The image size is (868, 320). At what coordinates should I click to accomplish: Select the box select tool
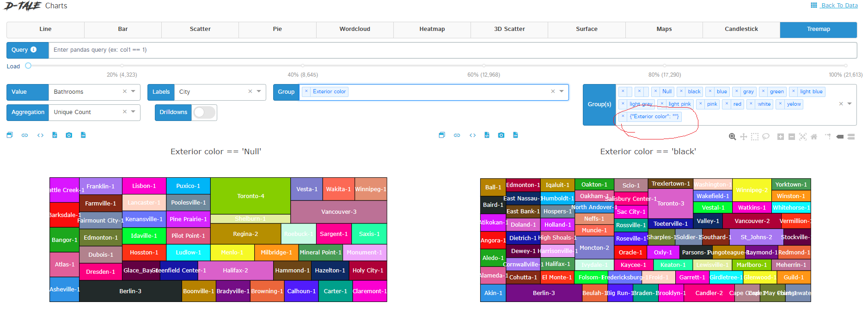click(755, 137)
